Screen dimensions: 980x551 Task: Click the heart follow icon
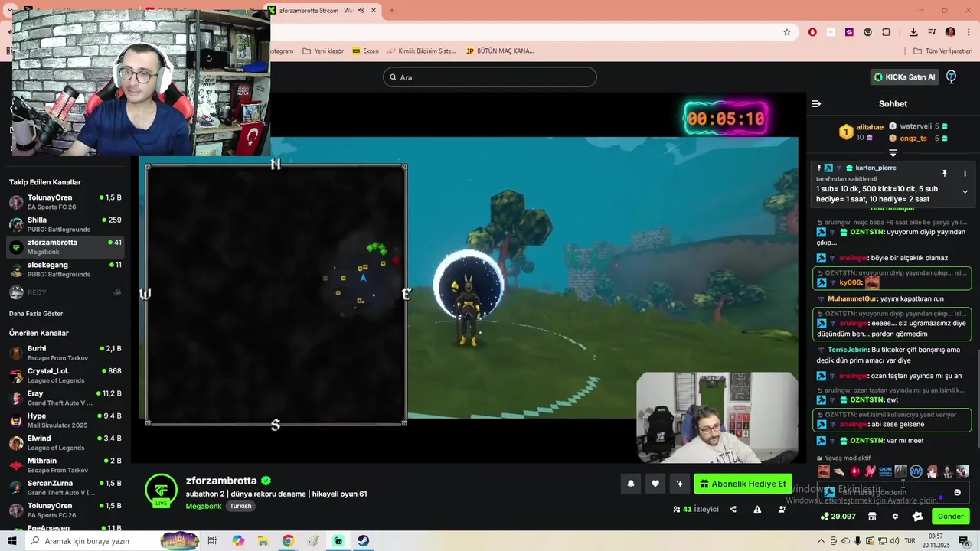(x=655, y=484)
